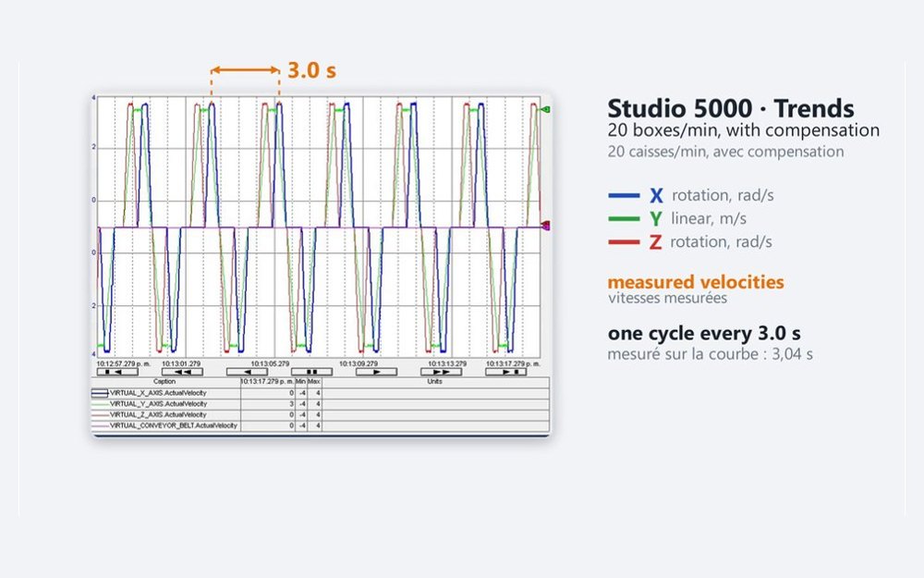Click the 10:13:17.279 p. m. column header
Viewport: 924px width, 578px height.
(x=267, y=382)
